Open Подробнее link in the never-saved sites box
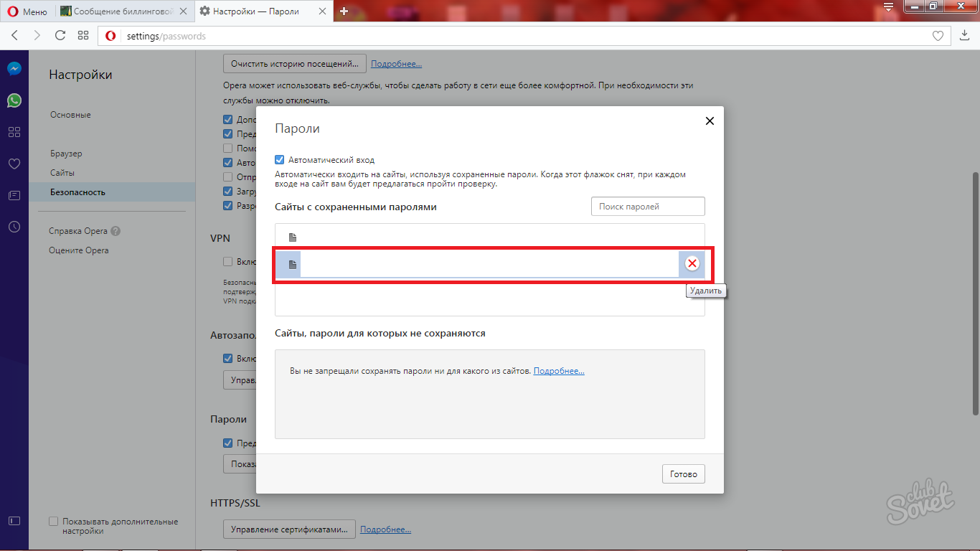The height and width of the screenshot is (551, 980). 559,371
